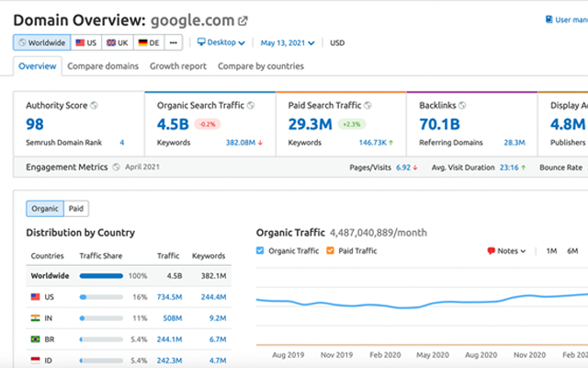Select Worldwide database button
This screenshot has width=588, height=368.
(42, 42)
